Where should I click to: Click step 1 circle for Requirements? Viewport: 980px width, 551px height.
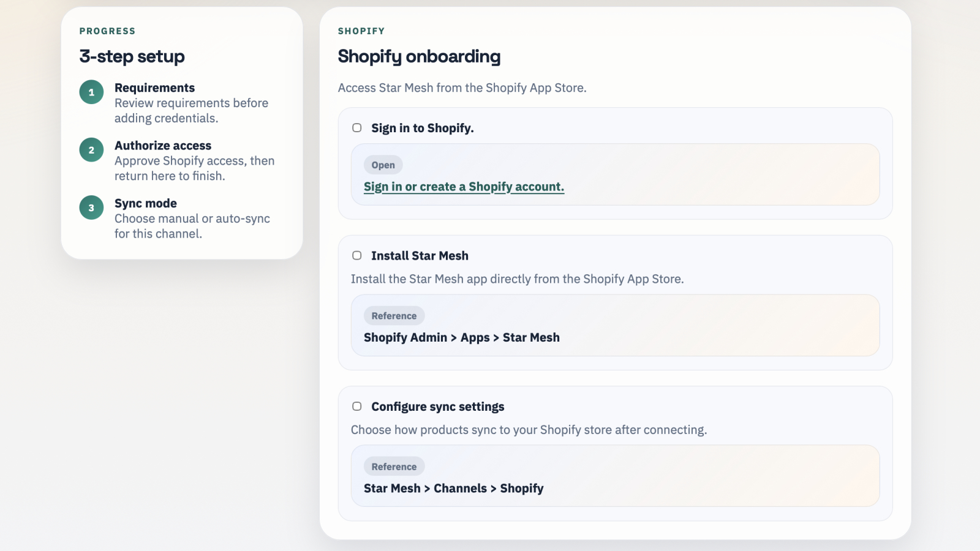click(91, 92)
